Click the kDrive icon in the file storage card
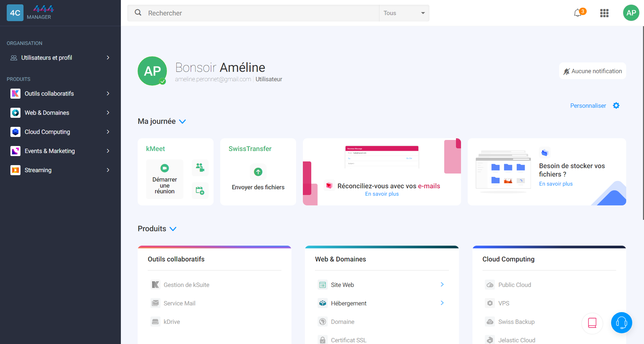The width and height of the screenshot is (644, 344). coord(545,153)
